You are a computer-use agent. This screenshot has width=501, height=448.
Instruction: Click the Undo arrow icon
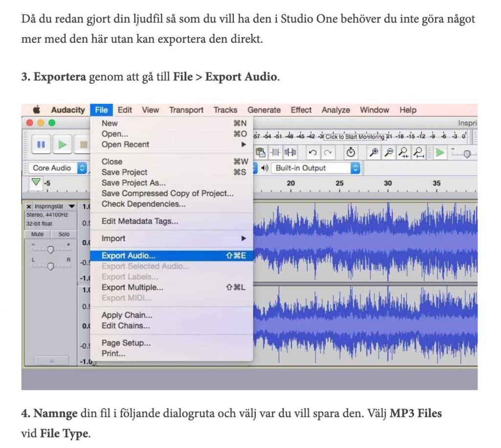(x=313, y=153)
